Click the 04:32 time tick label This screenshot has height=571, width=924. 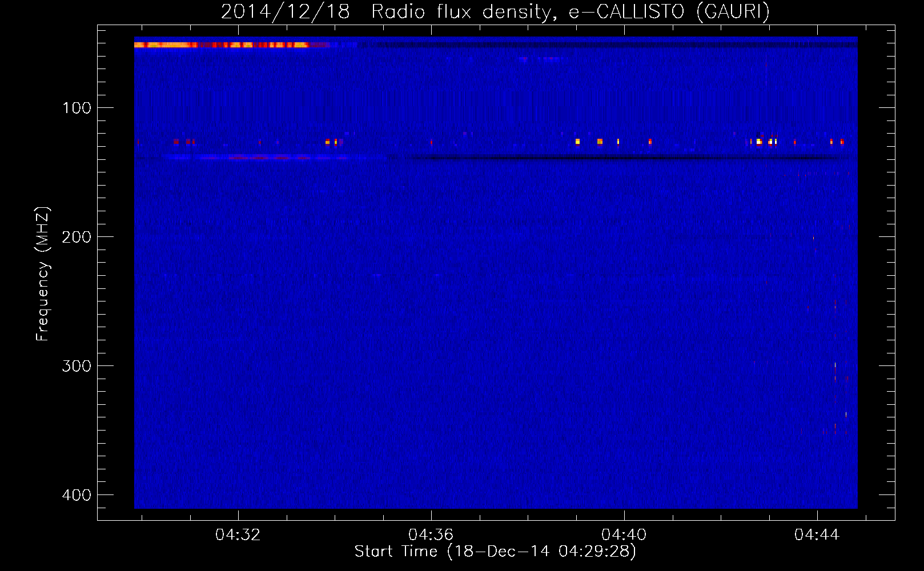pyautogui.click(x=238, y=534)
